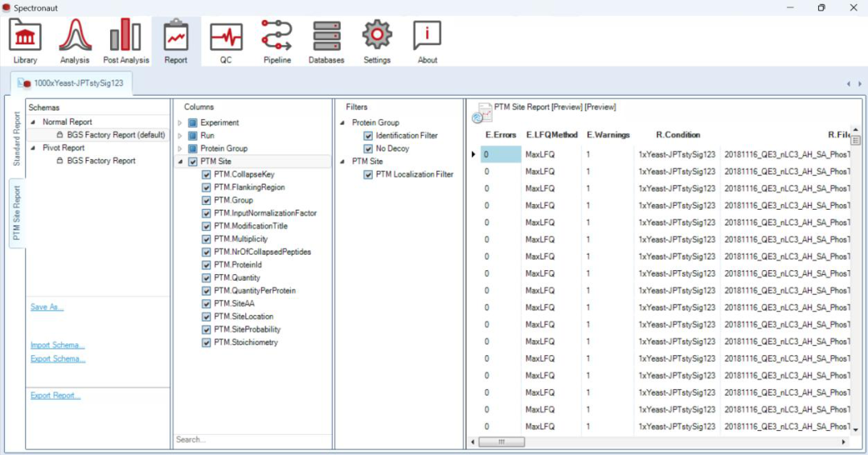Open the Analysis perspective icon
Screen dimensions: 868x455
(x=75, y=35)
